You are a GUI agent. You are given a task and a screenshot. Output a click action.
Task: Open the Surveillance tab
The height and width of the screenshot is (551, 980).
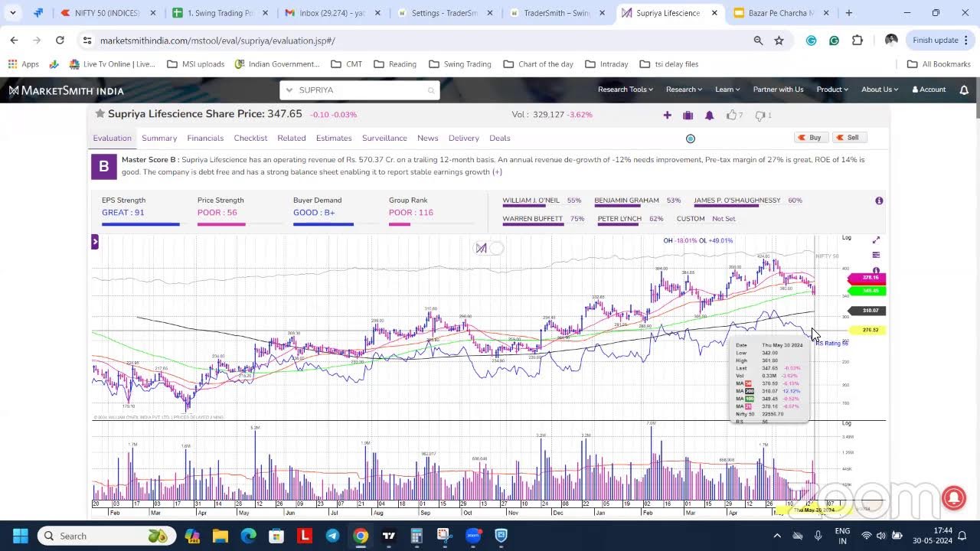[x=384, y=139]
